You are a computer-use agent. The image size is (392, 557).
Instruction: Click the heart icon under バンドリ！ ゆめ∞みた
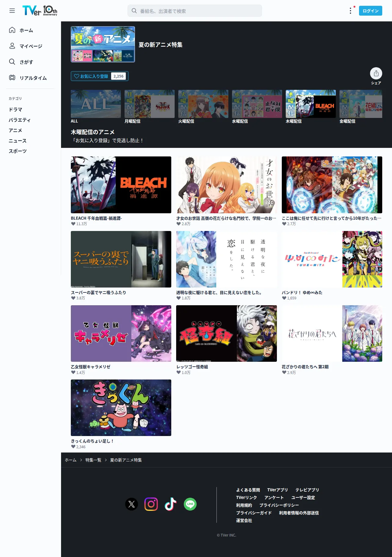(284, 298)
